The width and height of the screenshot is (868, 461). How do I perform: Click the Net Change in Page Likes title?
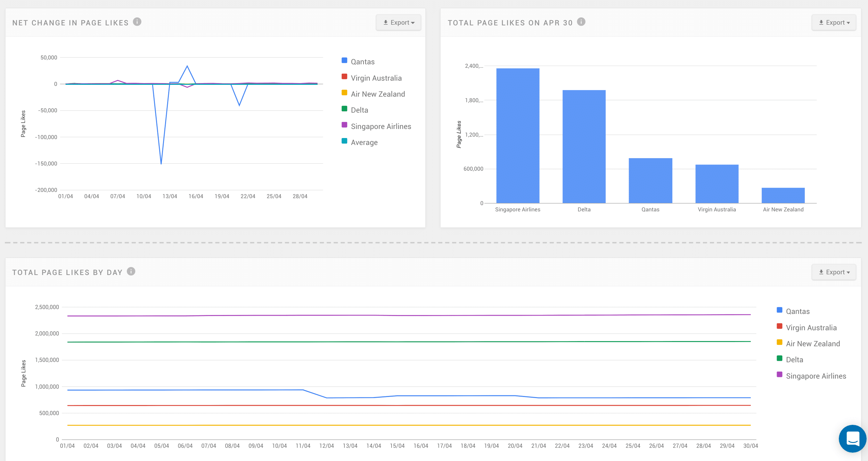71,23
